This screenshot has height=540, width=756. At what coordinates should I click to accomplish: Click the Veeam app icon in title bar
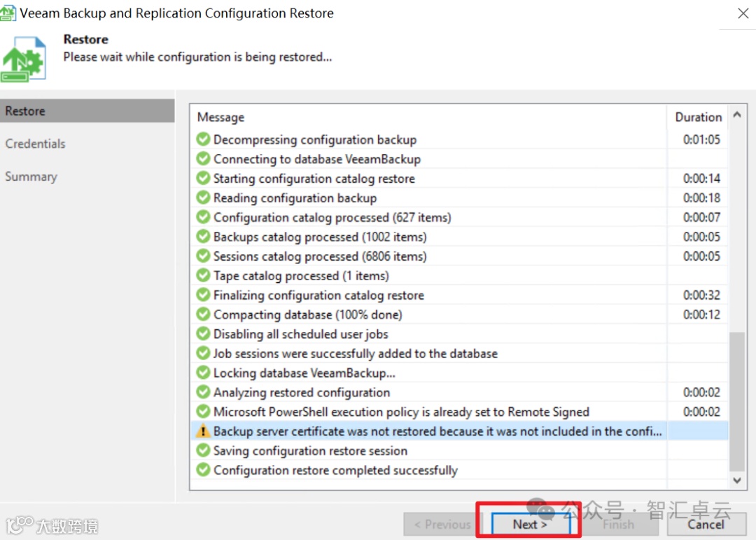(x=7, y=13)
